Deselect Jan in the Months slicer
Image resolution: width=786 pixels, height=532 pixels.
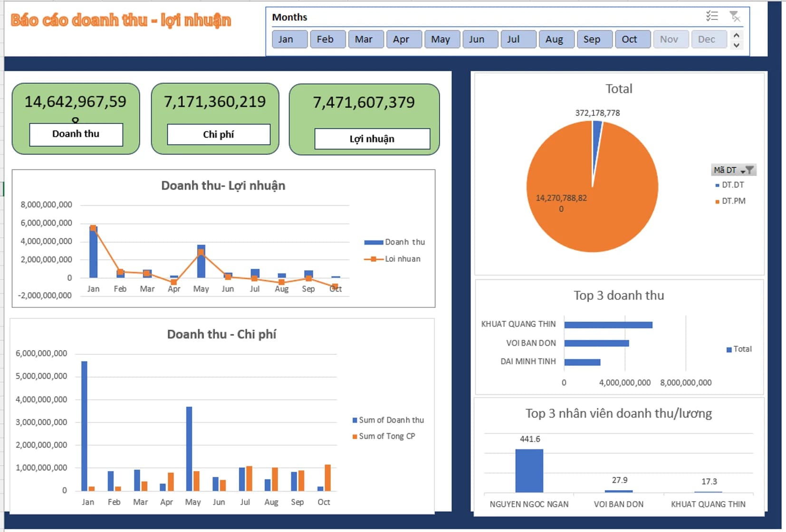point(289,39)
